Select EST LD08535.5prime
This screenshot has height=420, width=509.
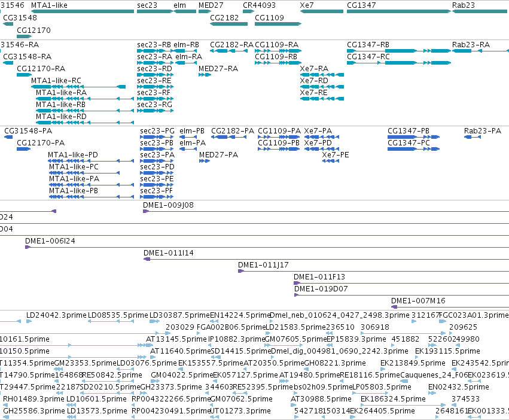111,321
